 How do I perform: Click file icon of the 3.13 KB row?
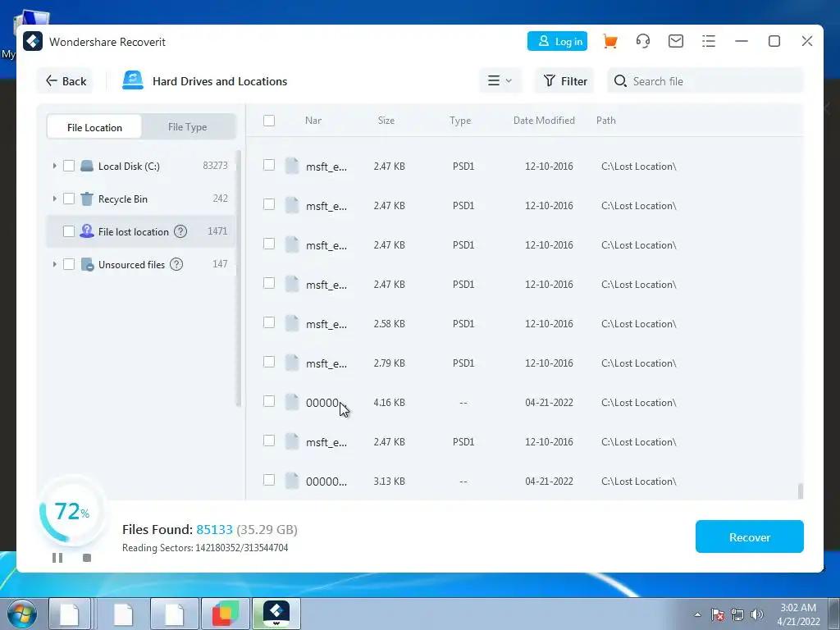click(292, 481)
